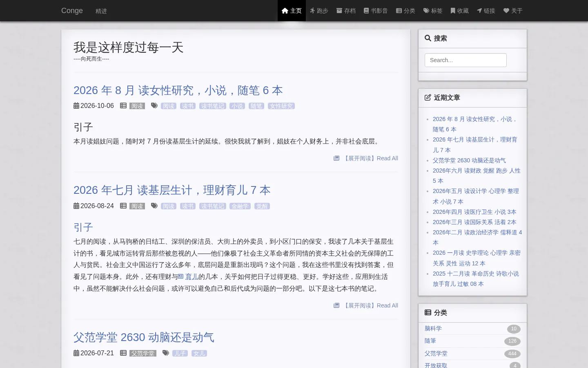Click the newspaper icon beside 8 月 post's Read All
The height and width of the screenshot is (368, 588).
coord(336,158)
